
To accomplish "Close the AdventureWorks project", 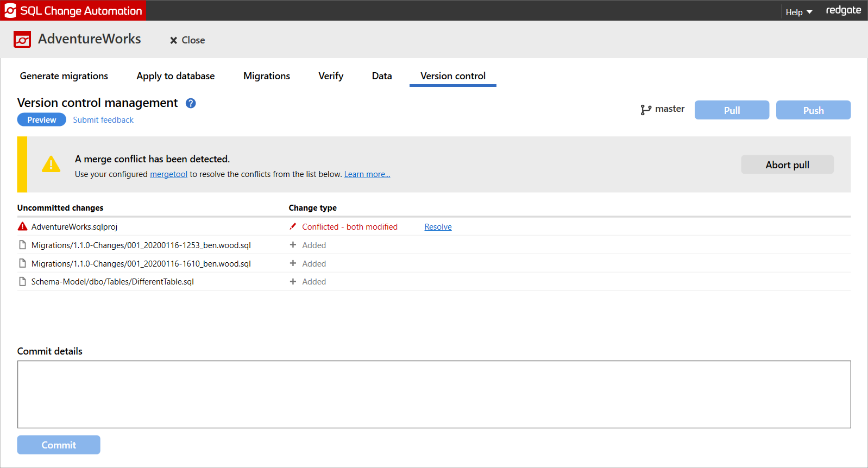I will coord(187,40).
